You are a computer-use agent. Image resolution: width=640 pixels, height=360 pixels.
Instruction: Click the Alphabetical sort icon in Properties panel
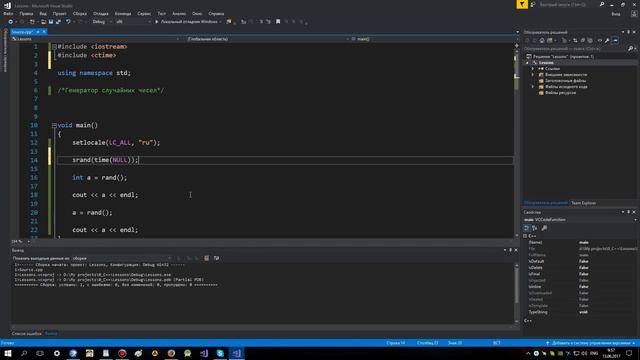(x=535, y=228)
